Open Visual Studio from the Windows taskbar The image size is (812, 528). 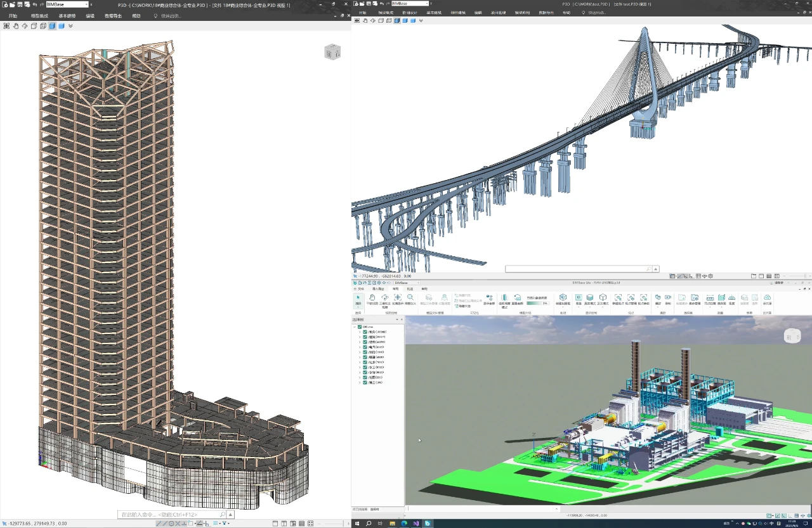(x=416, y=524)
